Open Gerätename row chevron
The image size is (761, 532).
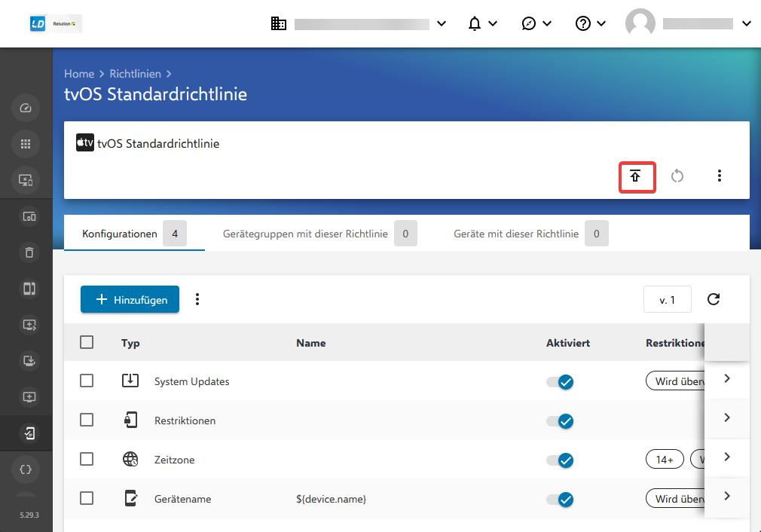click(727, 496)
